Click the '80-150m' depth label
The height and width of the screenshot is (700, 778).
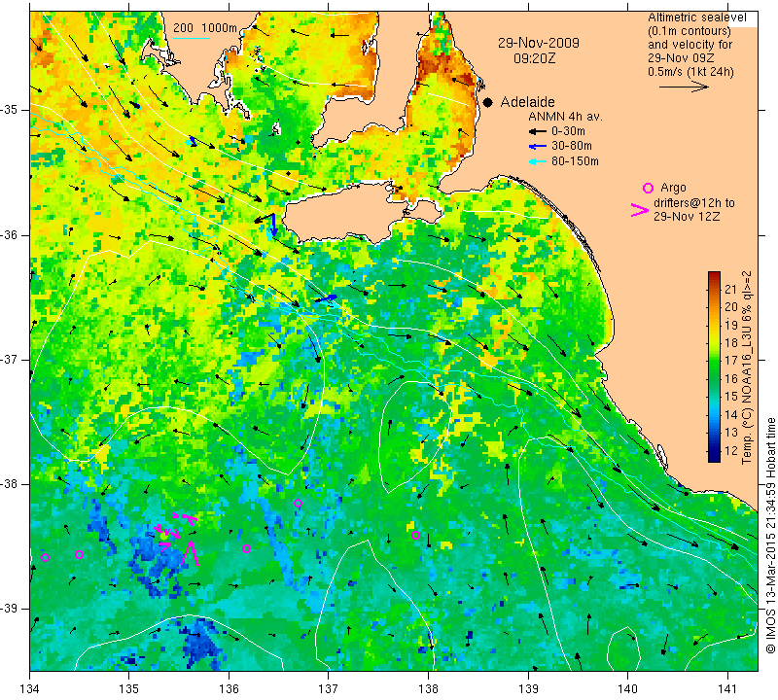575,161
